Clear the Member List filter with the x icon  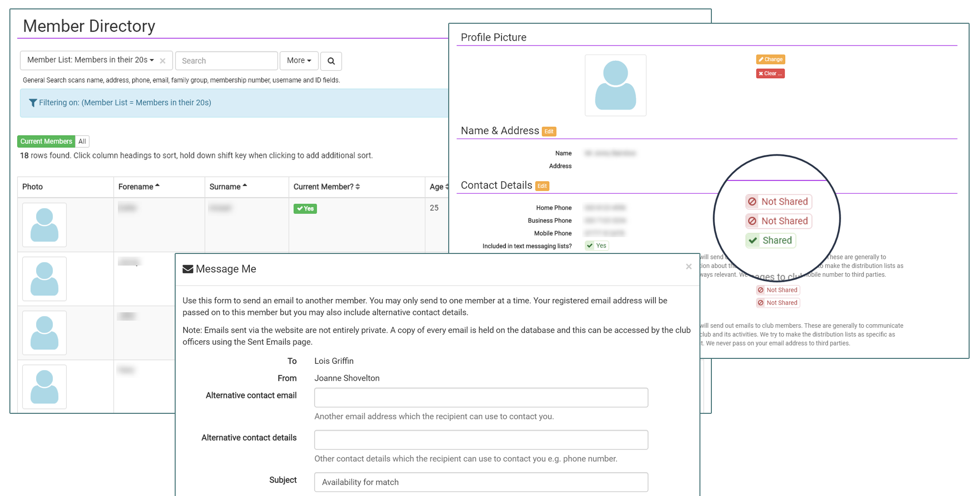click(x=162, y=61)
